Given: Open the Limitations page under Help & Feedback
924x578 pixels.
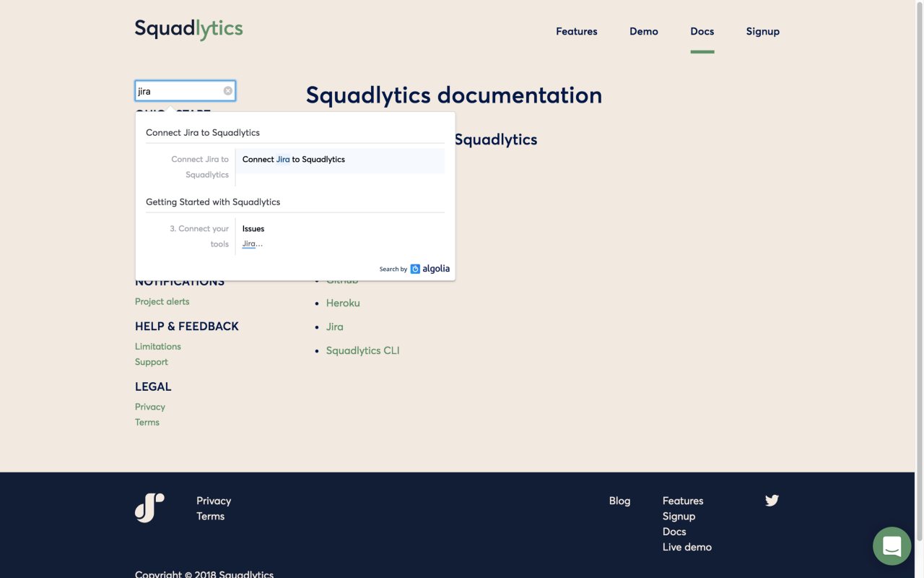Looking at the screenshot, I should pos(157,346).
